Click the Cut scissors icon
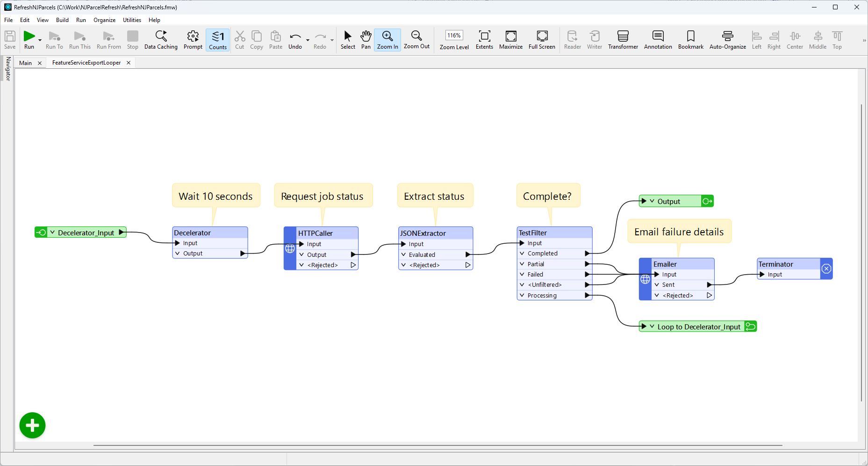 (x=240, y=40)
